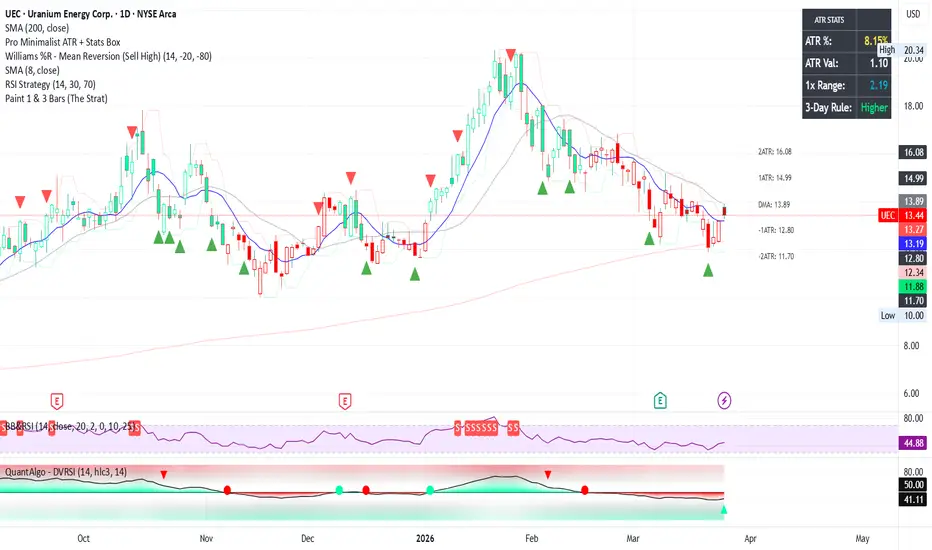The height and width of the screenshot is (550, 932).
Task: Click the Low 10.00 price label
Action: (x=902, y=315)
